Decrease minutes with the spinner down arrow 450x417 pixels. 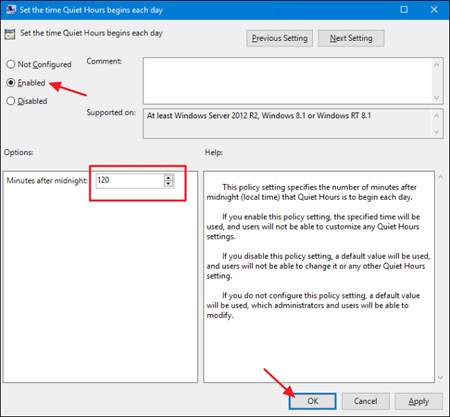169,184
